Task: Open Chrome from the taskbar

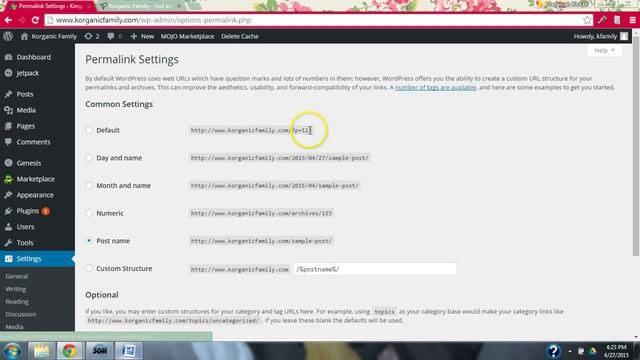Action: pos(69,351)
